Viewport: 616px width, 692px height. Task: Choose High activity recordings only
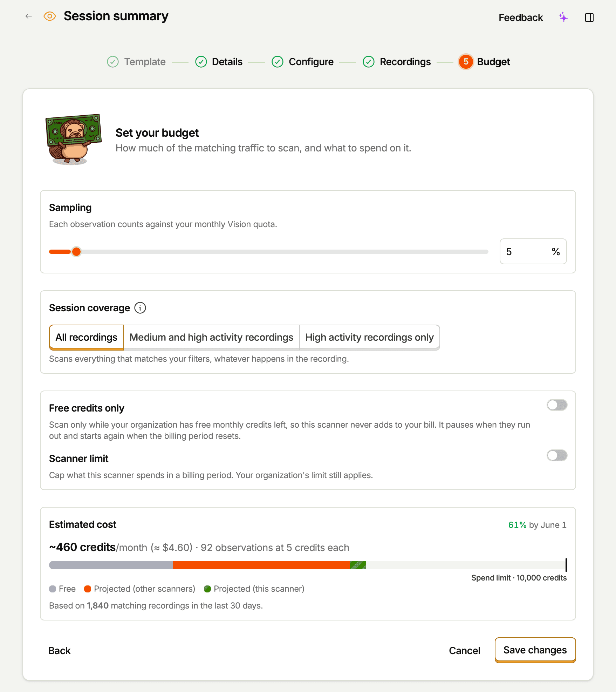coord(369,337)
